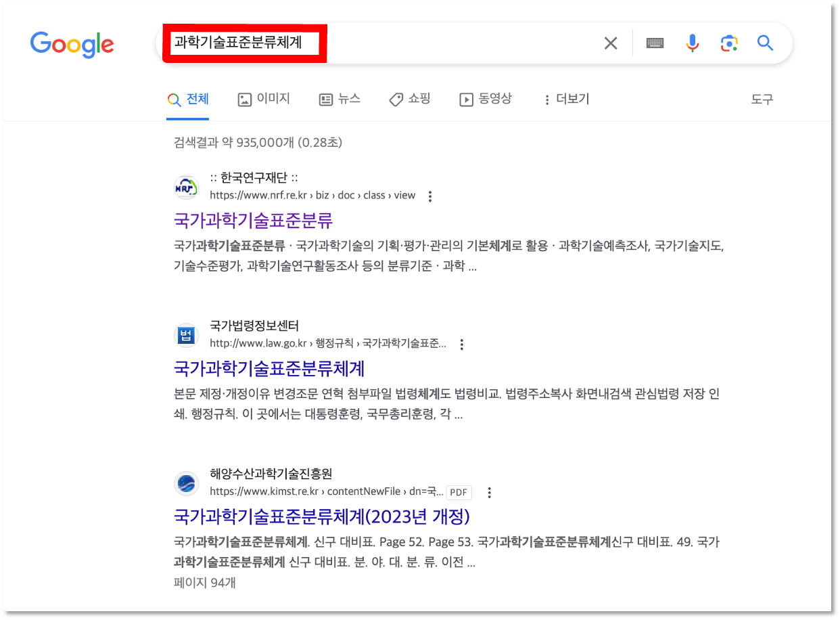This screenshot has height=620, width=840.
Task: Click the kimst.re.kr URL breadcrumb
Action: 327,492
